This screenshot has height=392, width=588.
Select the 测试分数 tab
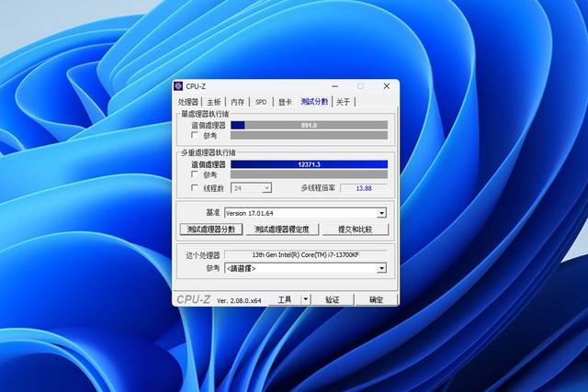pyautogui.click(x=314, y=102)
